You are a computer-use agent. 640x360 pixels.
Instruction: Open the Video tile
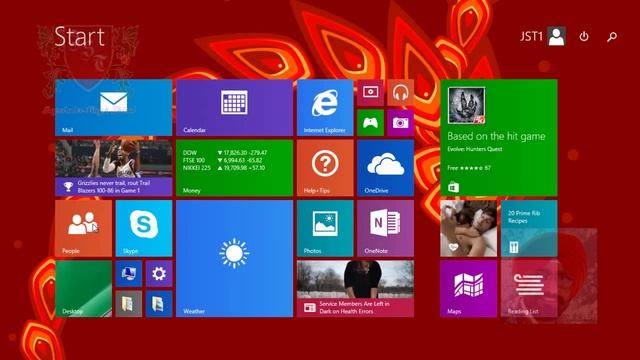pyautogui.click(x=370, y=93)
